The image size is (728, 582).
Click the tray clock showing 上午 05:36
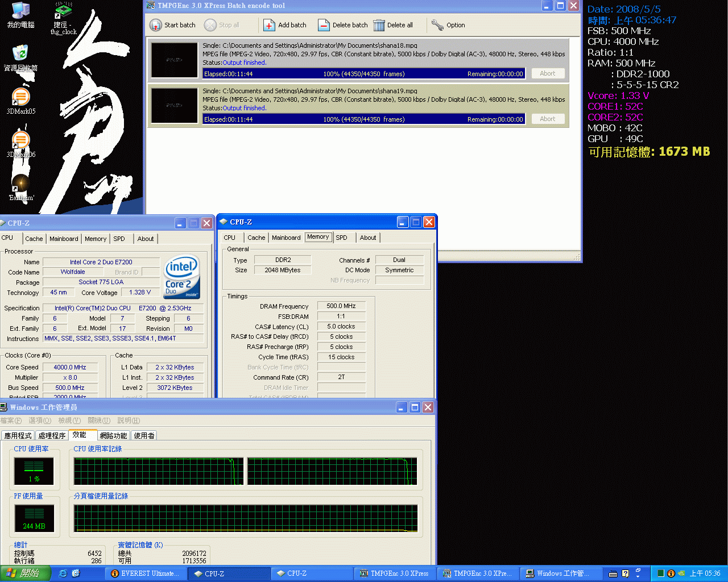click(705, 573)
